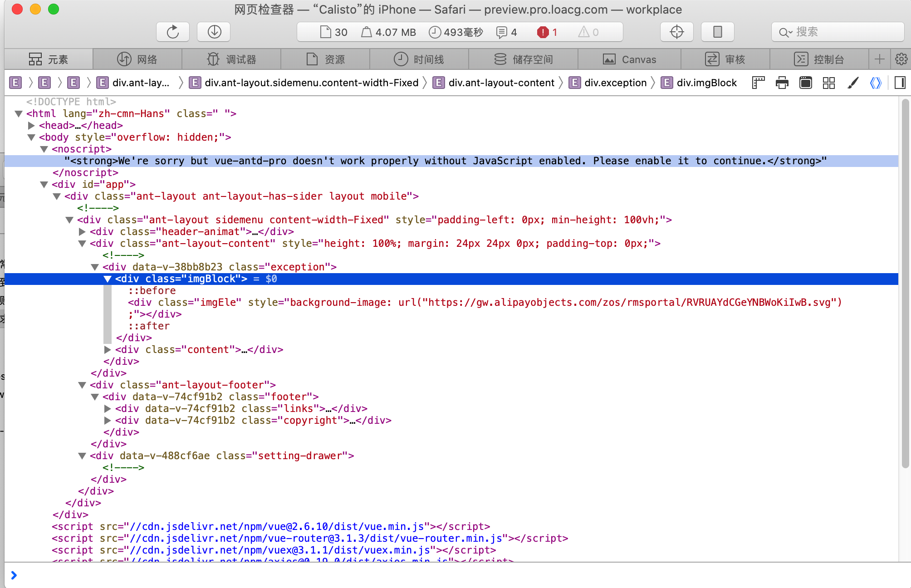Click the red error count badge showing 1
This screenshot has width=911, height=588.
(x=547, y=32)
